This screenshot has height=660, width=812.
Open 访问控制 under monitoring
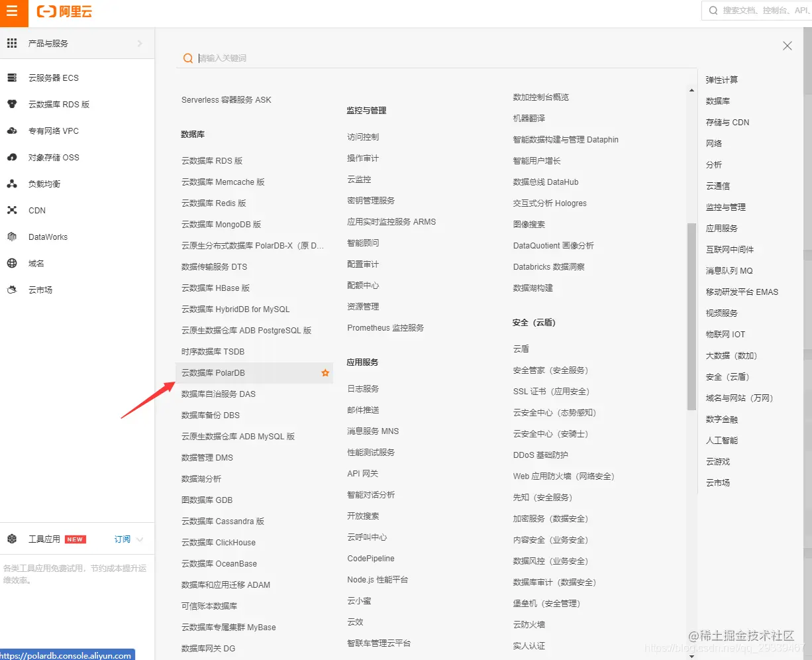[363, 137]
